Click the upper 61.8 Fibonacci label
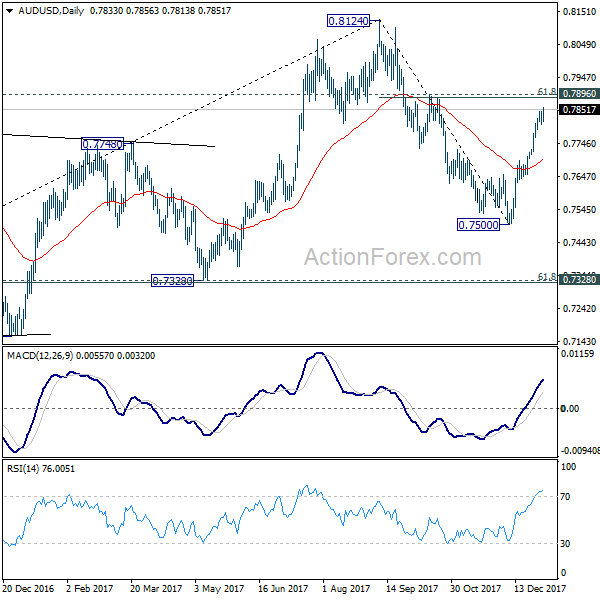Screen dimensions: 600x600 [547, 91]
